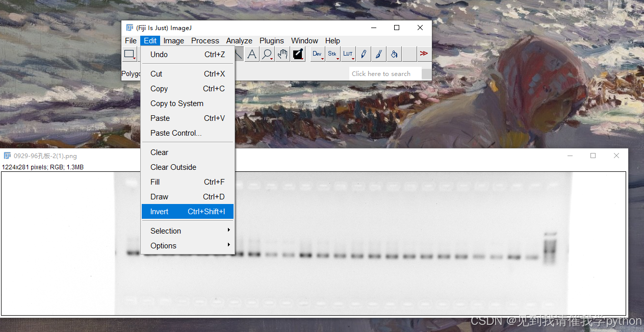Choose Clear Outside
Viewport: 644px width, 332px height.
(188, 167)
